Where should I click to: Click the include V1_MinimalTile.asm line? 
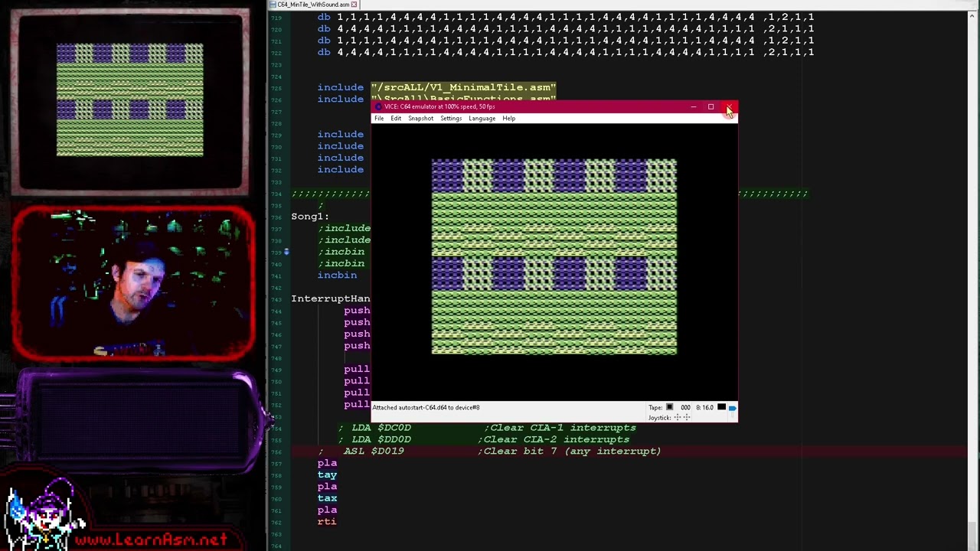point(436,87)
